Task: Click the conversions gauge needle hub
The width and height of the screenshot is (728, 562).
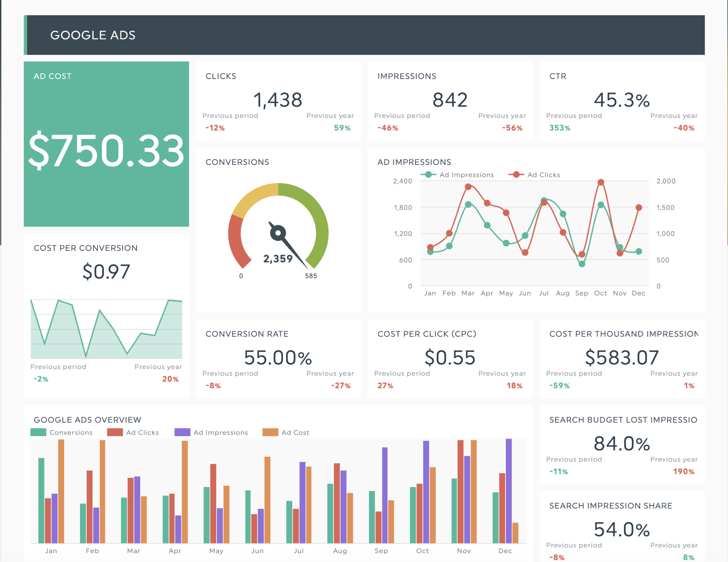Action: 278,233
